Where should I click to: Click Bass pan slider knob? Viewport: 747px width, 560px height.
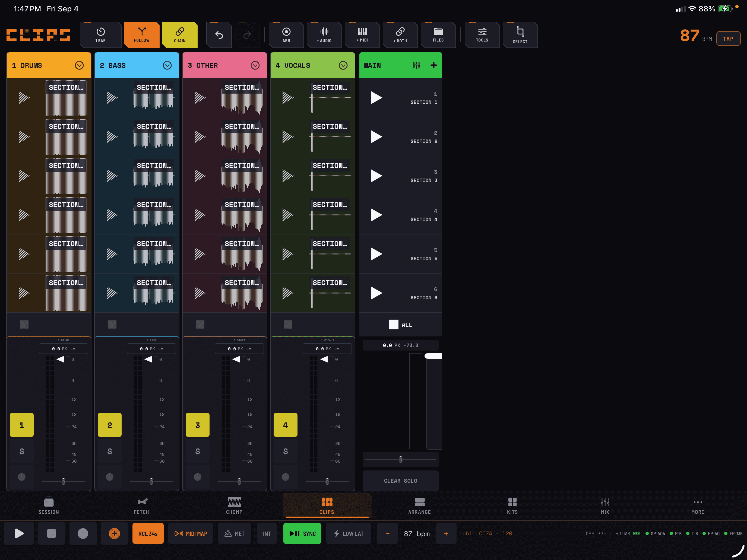pyautogui.click(x=151, y=482)
